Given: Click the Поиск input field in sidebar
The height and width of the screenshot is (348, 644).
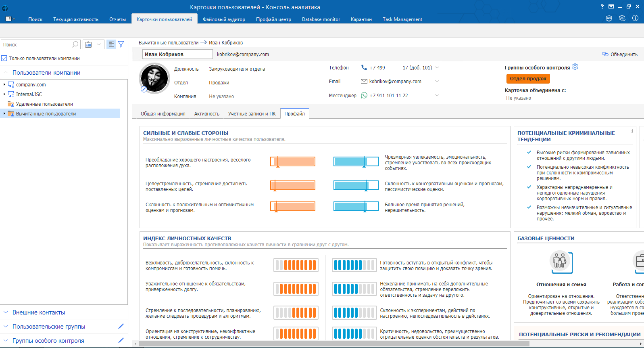Looking at the screenshot, I should click(x=36, y=45).
